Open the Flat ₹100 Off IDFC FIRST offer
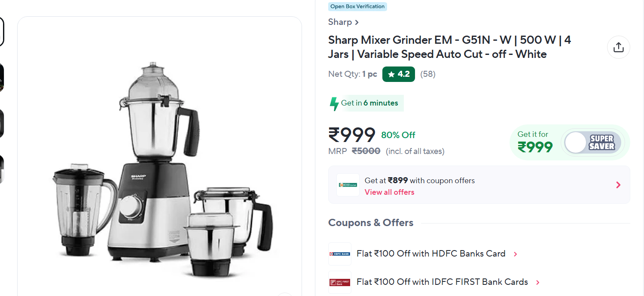The image size is (644, 296). tap(442, 282)
